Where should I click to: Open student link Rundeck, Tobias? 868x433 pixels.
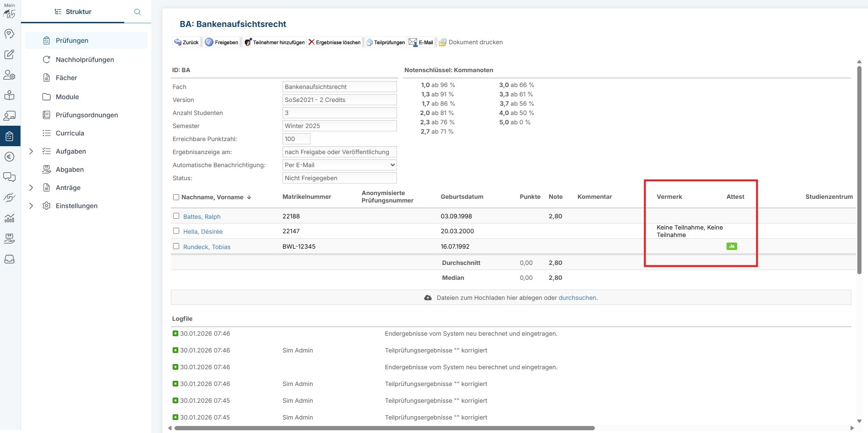click(207, 247)
